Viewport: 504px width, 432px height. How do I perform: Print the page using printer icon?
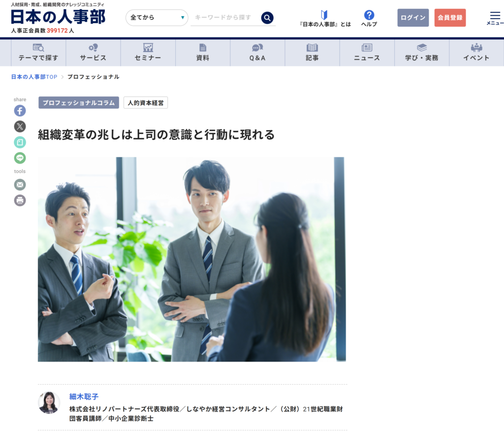[x=20, y=200]
